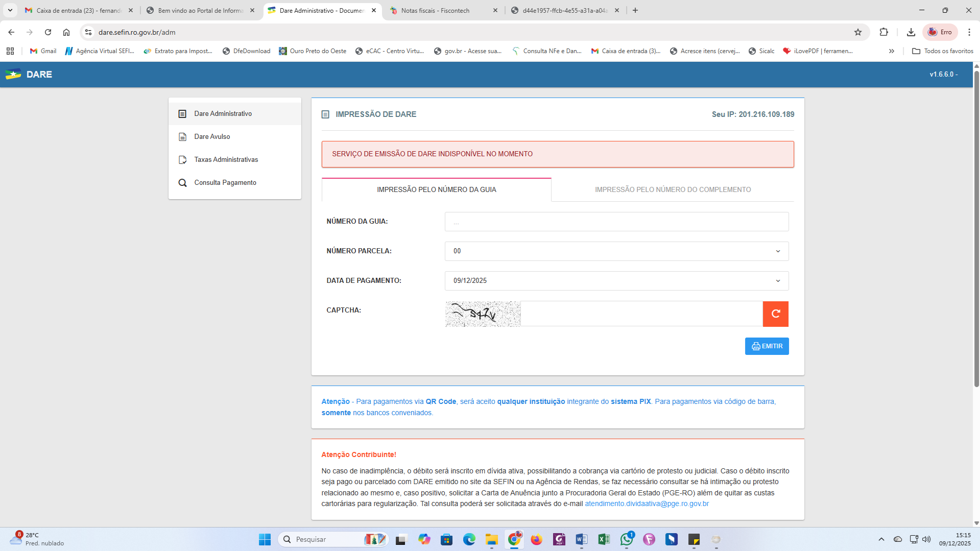Open Chrome extensions puzzle icon
Image resolution: width=980 pixels, height=551 pixels.
coord(883,32)
